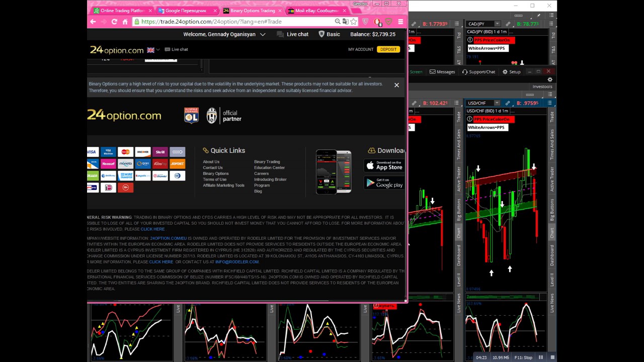Click the MasterCard payment icon
Screen dimensions: 644x362
(x=125, y=152)
